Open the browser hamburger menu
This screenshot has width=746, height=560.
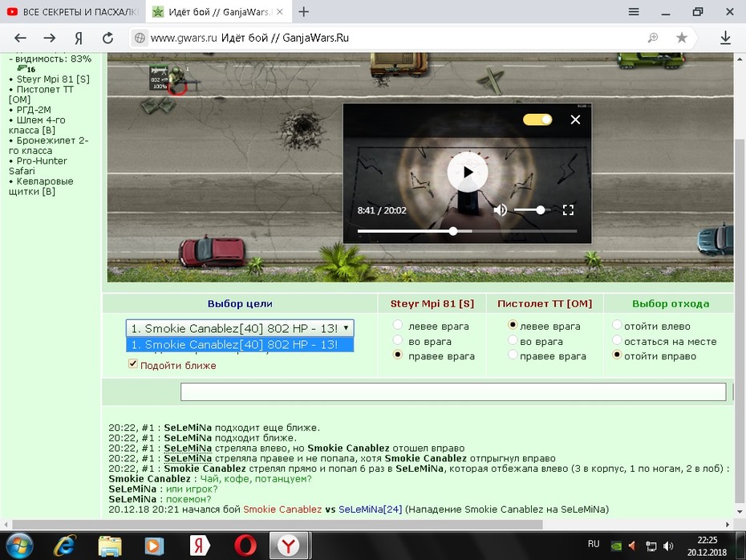[x=634, y=11]
